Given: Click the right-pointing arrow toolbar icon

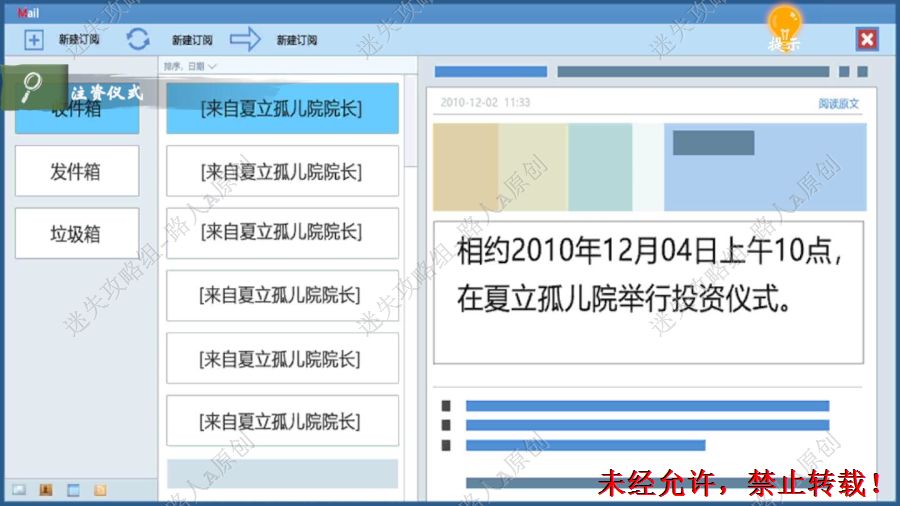Looking at the screenshot, I should [x=245, y=39].
